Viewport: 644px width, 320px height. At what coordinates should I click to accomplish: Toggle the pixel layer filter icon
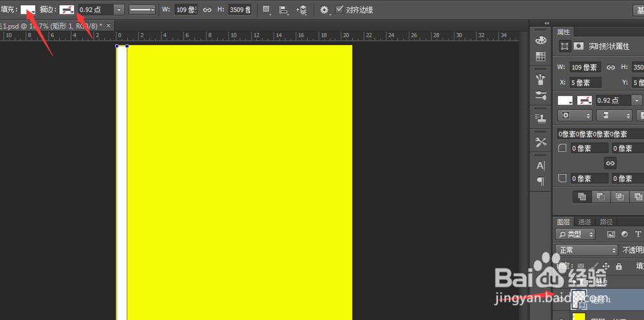[x=611, y=234]
